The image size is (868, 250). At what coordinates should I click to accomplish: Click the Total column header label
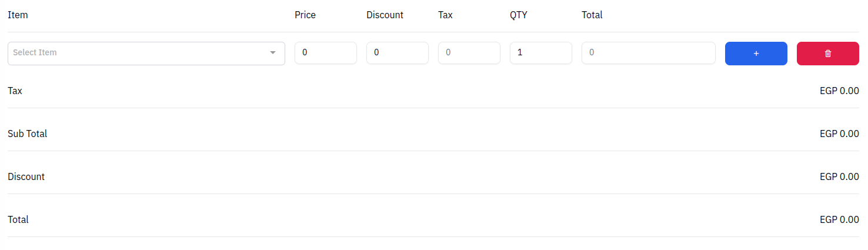pyautogui.click(x=592, y=15)
